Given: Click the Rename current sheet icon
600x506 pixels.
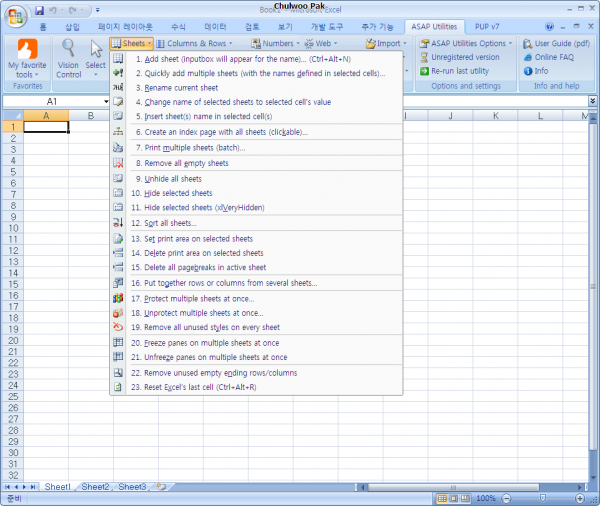Looking at the screenshot, I should click(x=118, y=88).
